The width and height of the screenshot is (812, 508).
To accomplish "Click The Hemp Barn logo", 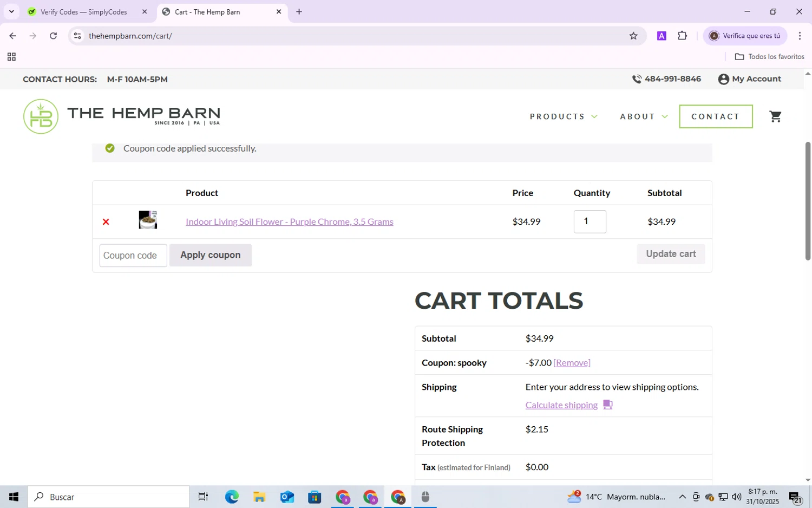I will [122, 116].
